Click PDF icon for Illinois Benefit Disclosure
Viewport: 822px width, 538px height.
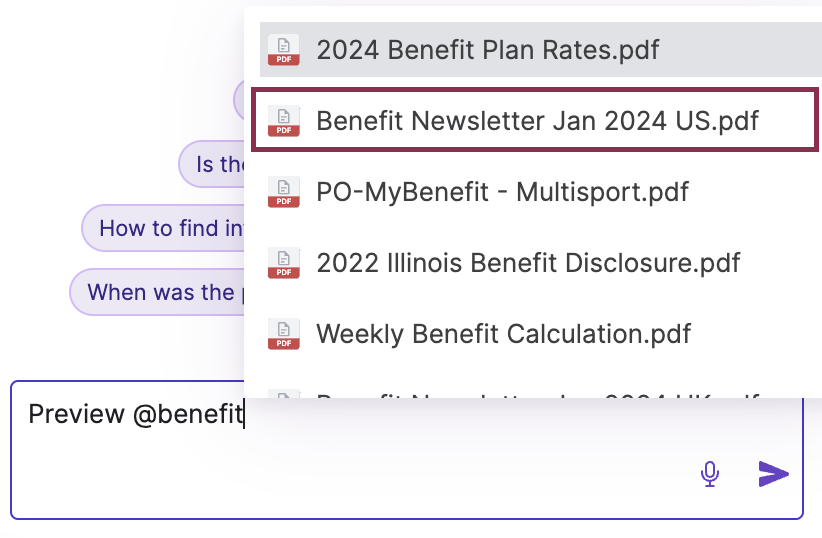tap(284, 263)
